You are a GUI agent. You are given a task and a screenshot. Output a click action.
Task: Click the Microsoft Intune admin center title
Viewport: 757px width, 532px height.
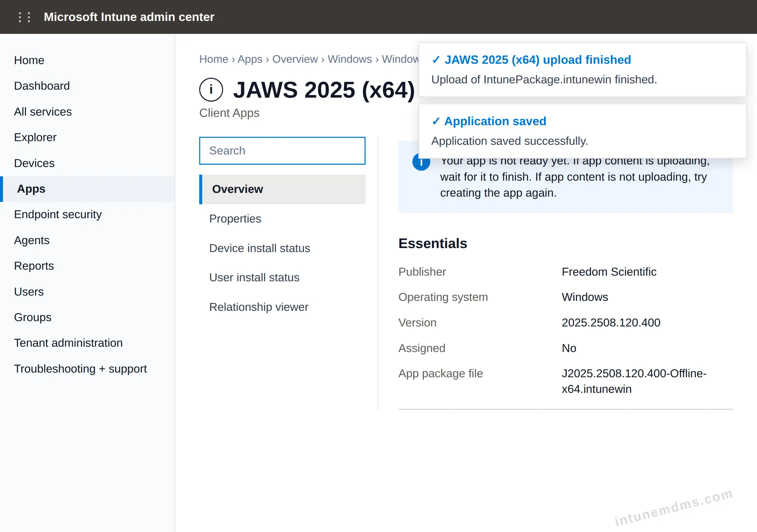[x=129, y=17]
